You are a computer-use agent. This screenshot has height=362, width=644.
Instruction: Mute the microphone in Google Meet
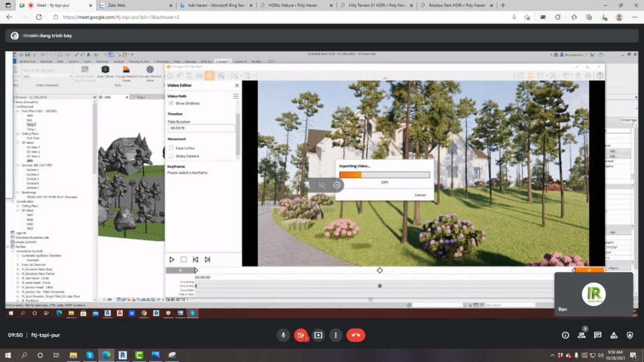click(283, 335)
